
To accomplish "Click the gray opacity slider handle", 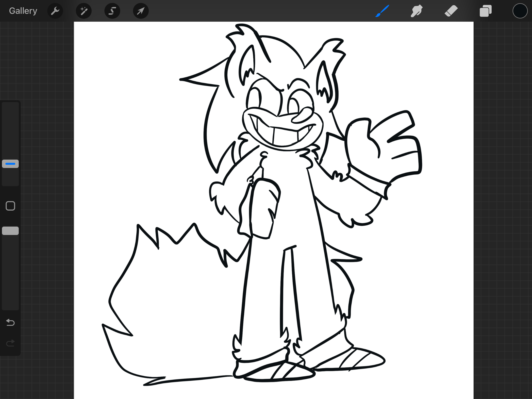I will [x=10, y=231].
